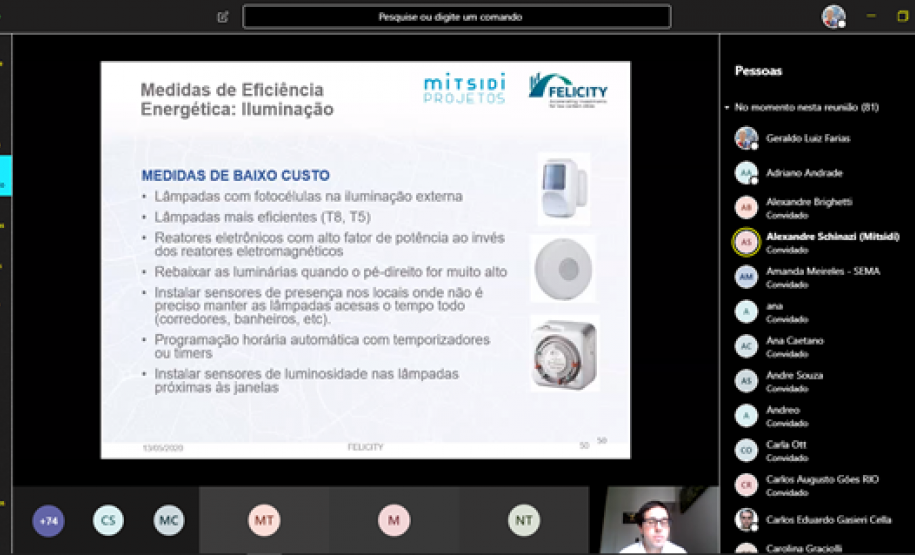The image size is (915, 555).
Task: Click Carlos Eduardo Gasieri Cella's avatar
Action: [x=746, y=519]
